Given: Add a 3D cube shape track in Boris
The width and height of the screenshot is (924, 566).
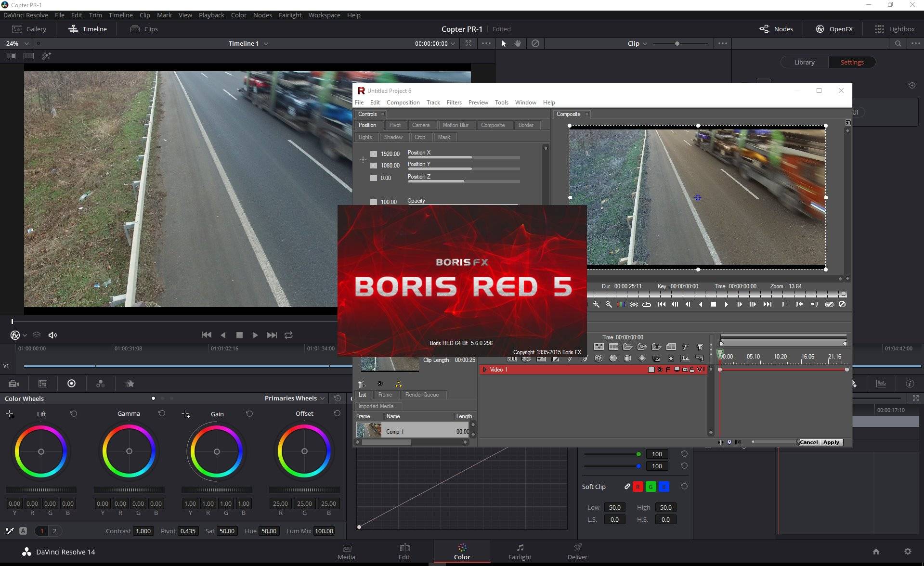Looking at the screenshot, I should 599,358.
